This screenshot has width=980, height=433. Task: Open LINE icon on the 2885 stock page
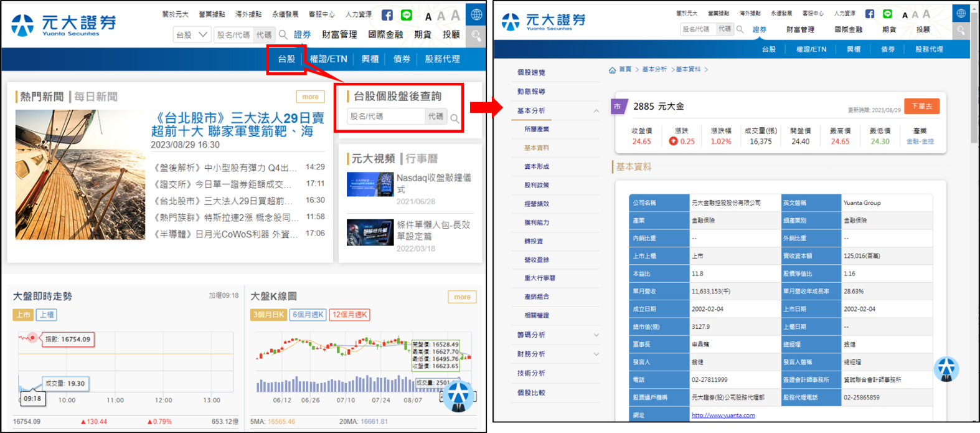887,14
